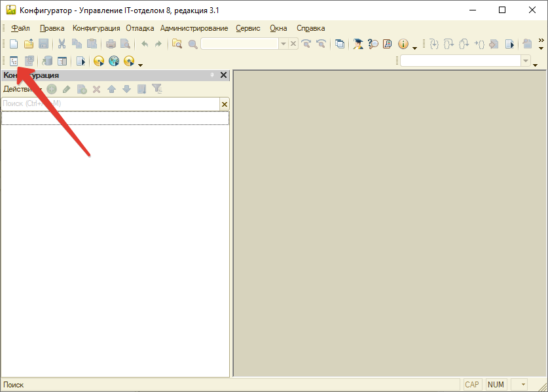This screenshot has height=392, width=548.
Task: Expand the toolbar search field dropdown arrow
Action: pos(283,44)
